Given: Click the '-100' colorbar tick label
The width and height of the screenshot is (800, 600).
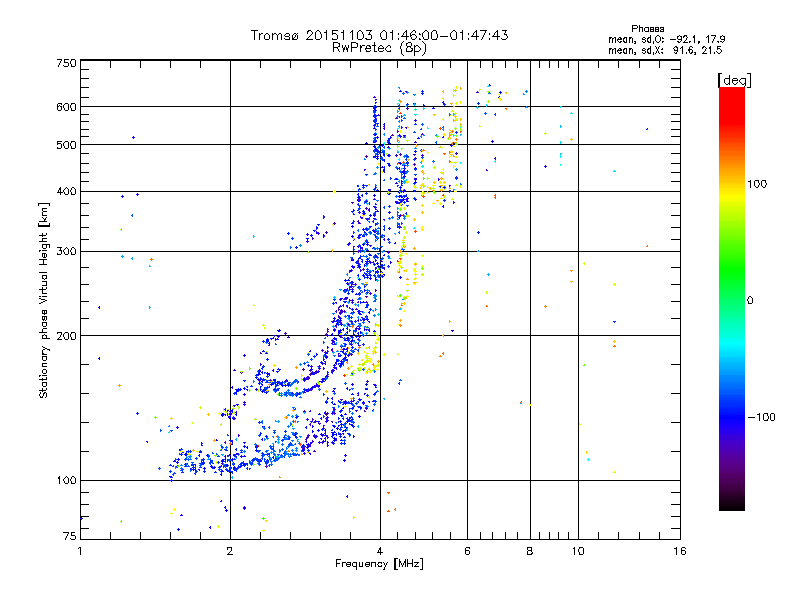Looking at the screenshot, I should coord(761,417).
